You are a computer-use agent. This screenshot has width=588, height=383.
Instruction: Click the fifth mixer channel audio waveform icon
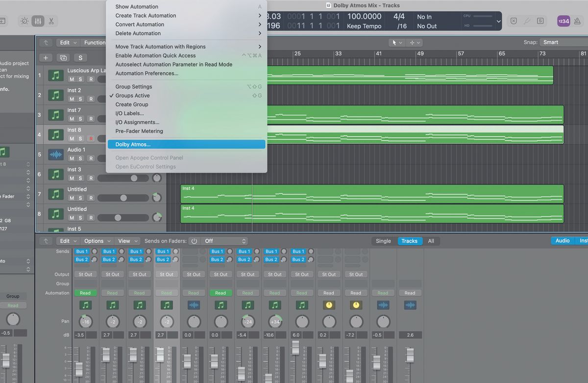(x=194, y=305)
